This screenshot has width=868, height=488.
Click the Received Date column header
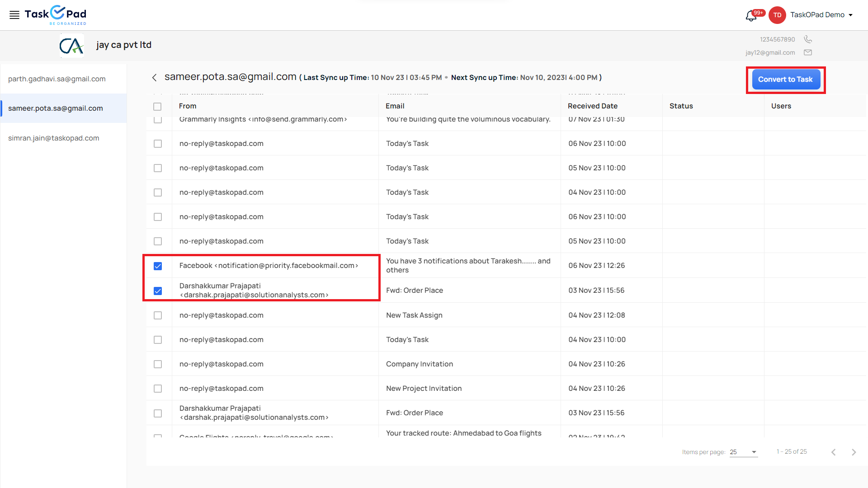point(592,106)
